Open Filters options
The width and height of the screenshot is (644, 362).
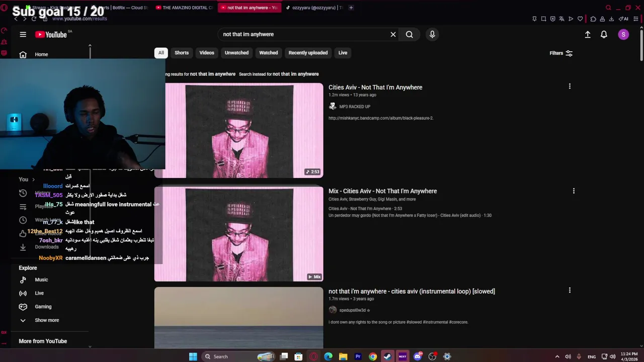click(561, 53)
